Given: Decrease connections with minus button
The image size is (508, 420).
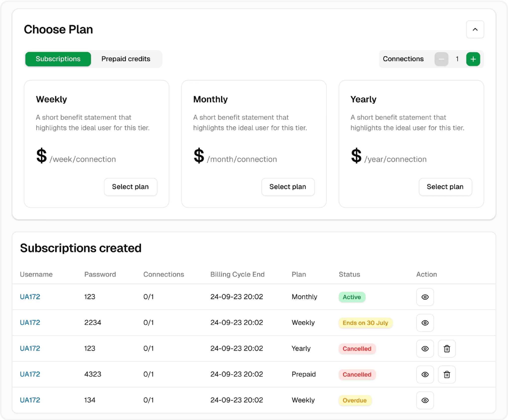Looking at the screenshot, I should (x=441, y=59).
